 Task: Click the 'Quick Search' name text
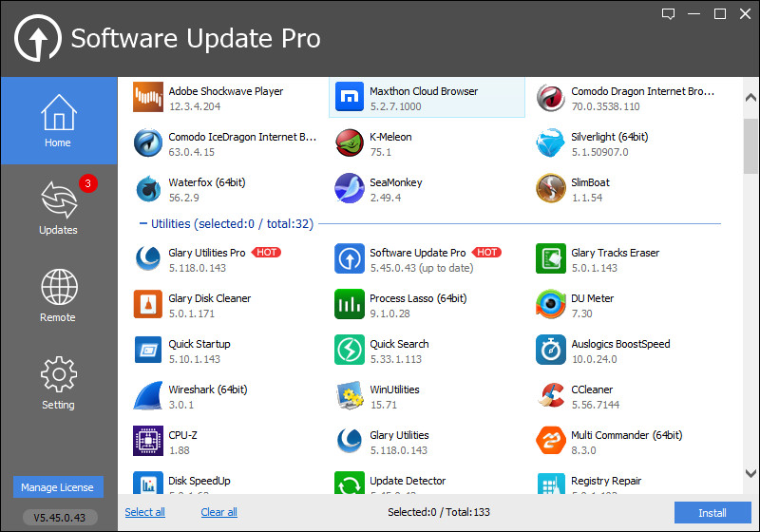click(399, 344)
